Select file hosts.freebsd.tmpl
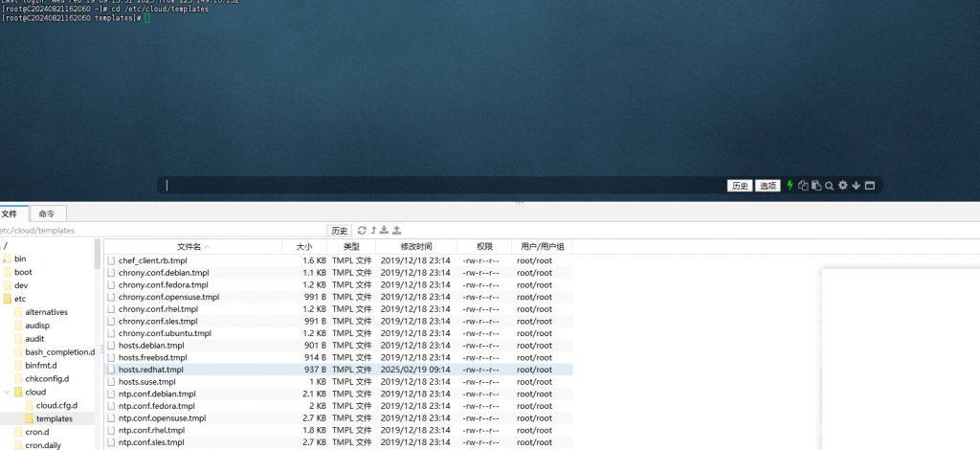 point(152,357)
